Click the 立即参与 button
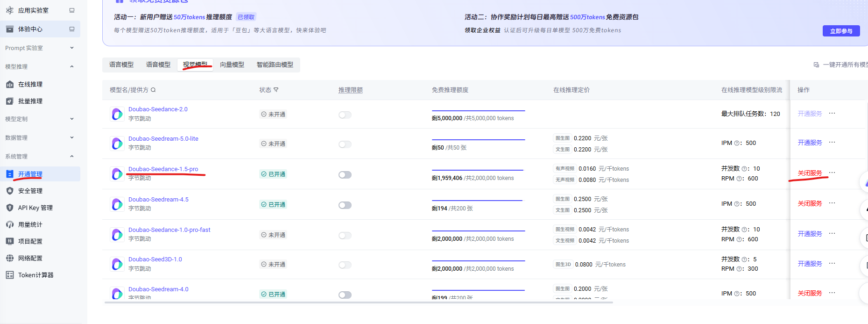Image resolution: width=868 pixels, height=324 pixels. click(841, 31)
